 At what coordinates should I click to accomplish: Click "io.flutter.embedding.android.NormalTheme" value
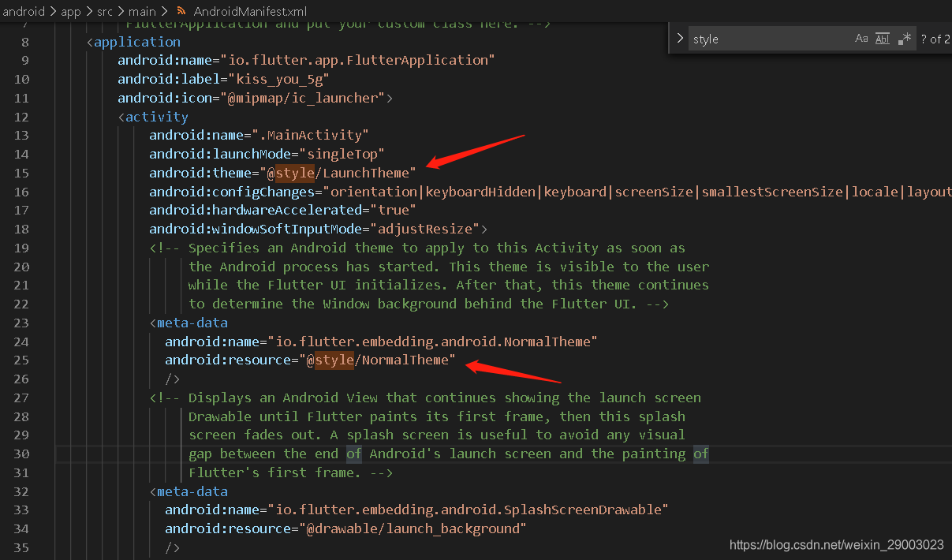pyautogui.click(x=432, y=342)
